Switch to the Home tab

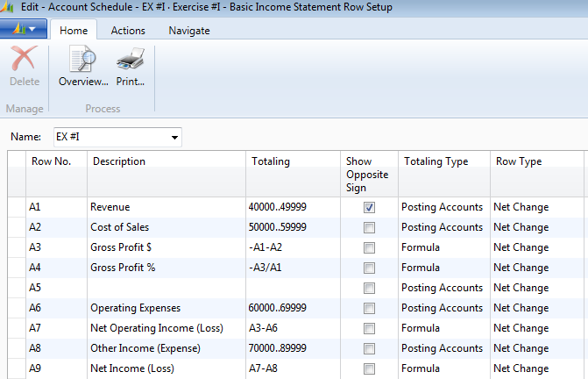pos(73,30)
